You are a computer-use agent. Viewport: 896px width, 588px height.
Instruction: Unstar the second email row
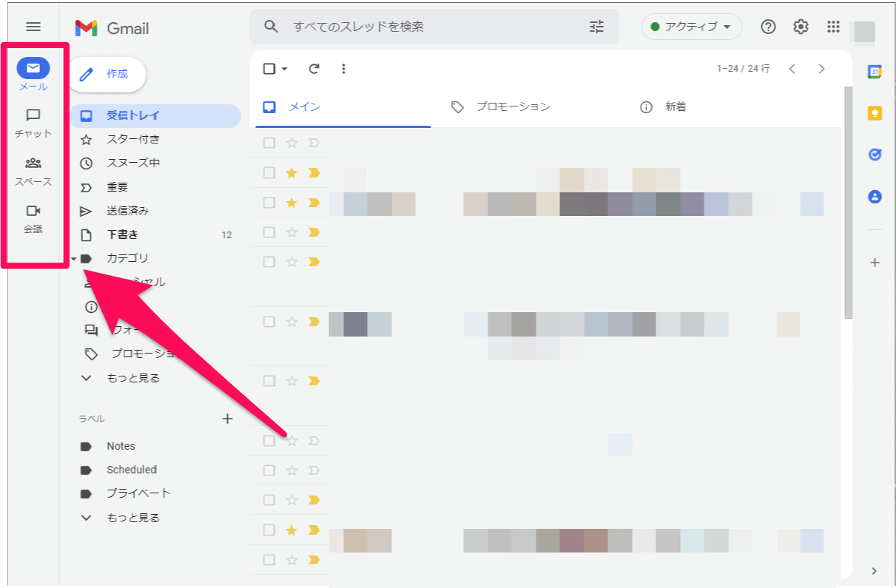pos(292,172)
